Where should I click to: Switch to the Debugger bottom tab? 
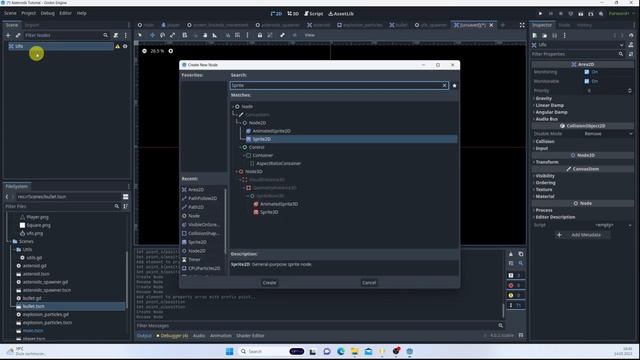click(172, 336)
